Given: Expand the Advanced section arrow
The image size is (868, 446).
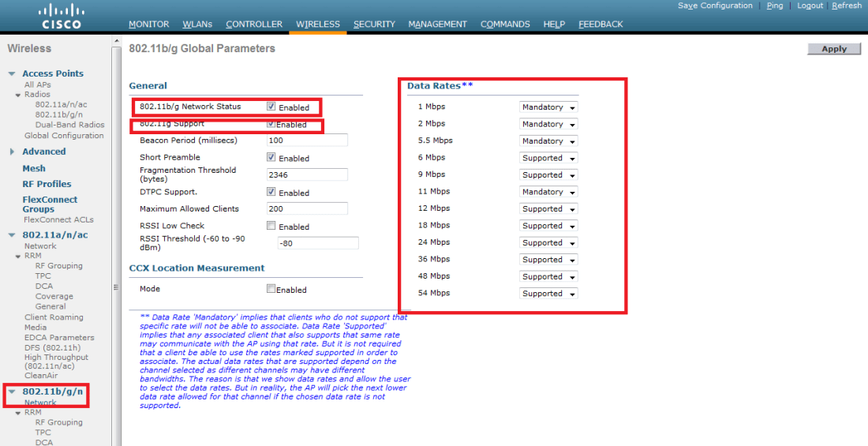Looking at the screenshot, I should [x=12, y=152].
